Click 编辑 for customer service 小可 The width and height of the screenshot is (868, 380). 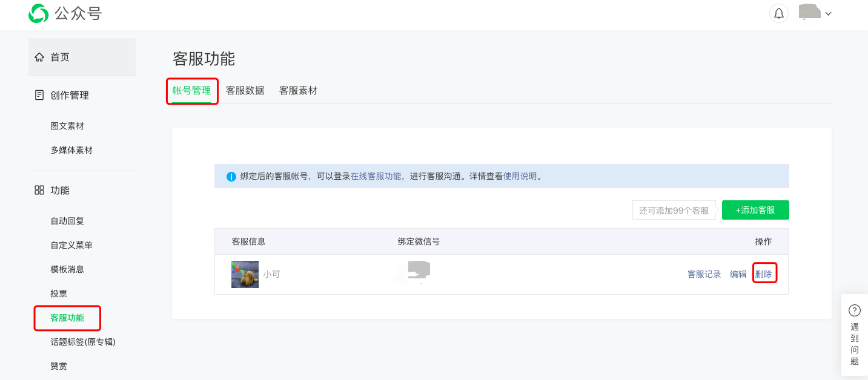738,274
